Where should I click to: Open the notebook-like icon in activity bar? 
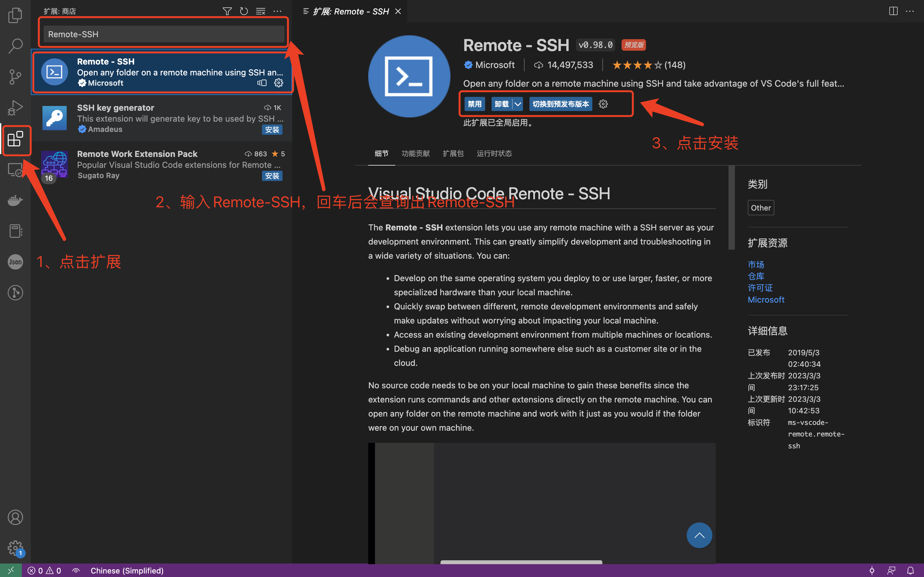point(15,231)
